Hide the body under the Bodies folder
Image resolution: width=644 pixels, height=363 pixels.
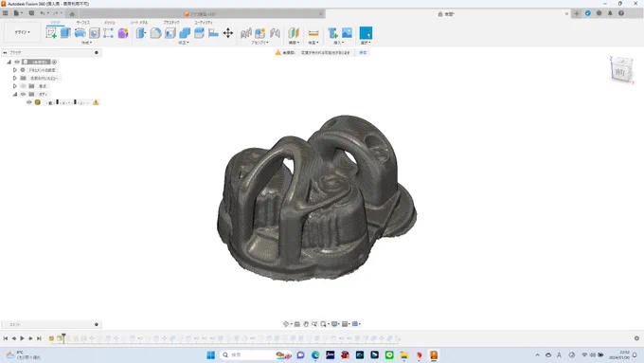(29, 102)
